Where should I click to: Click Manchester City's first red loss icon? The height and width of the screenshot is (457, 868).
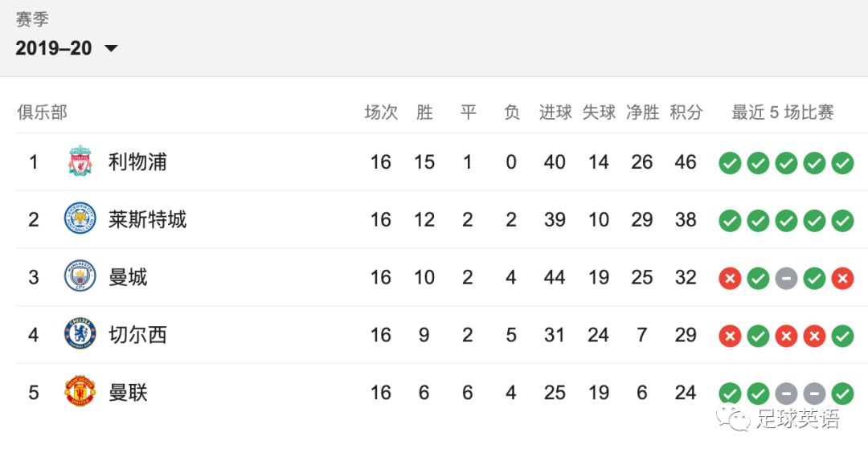pyautogui.click(x=730, y=278)
